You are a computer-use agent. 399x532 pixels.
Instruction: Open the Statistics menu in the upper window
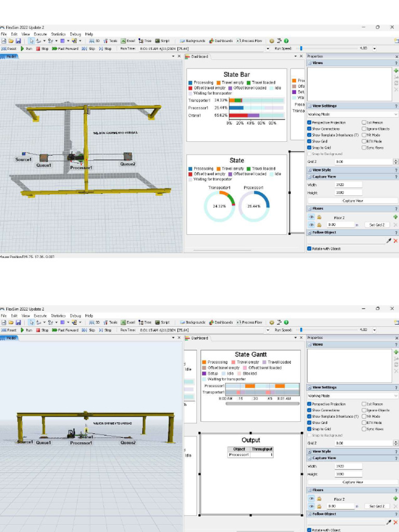click(x=58, y=34)
